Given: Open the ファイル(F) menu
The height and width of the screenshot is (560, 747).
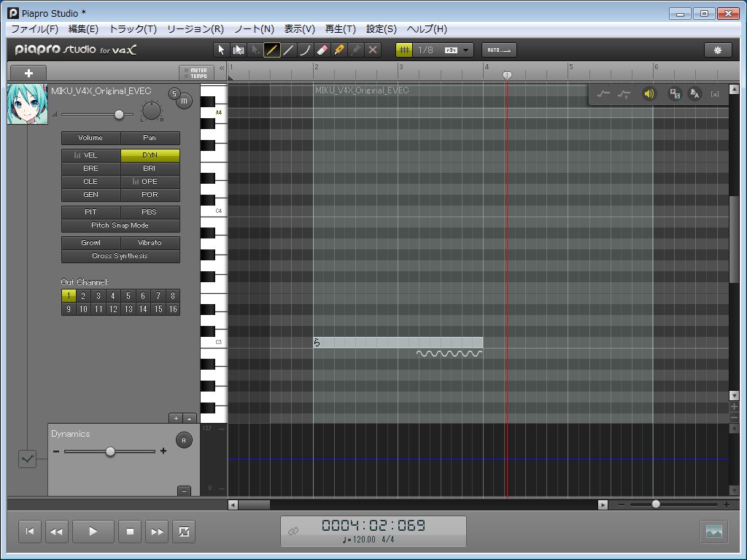Looking at the screenshot, I should [34, 29].
